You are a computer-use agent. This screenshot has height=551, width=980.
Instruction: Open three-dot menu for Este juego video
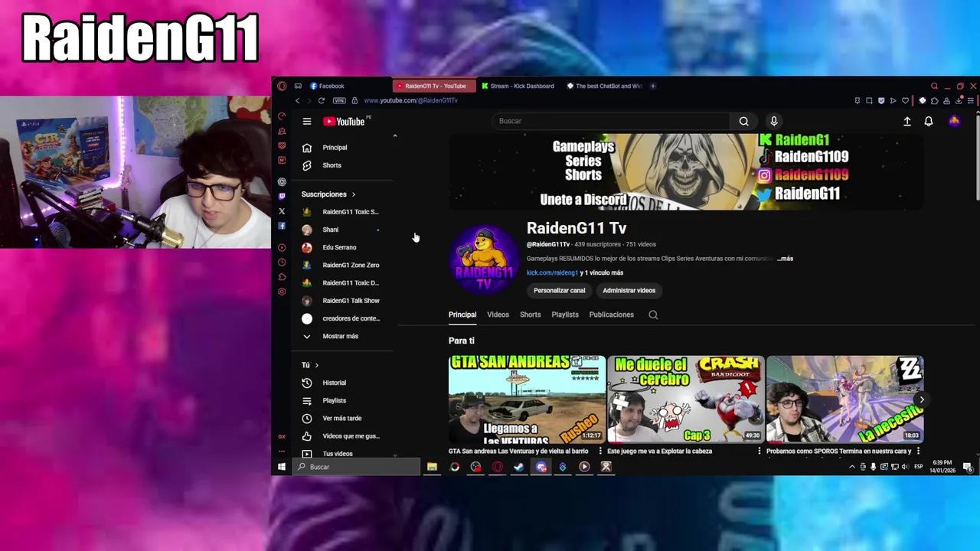759,451
